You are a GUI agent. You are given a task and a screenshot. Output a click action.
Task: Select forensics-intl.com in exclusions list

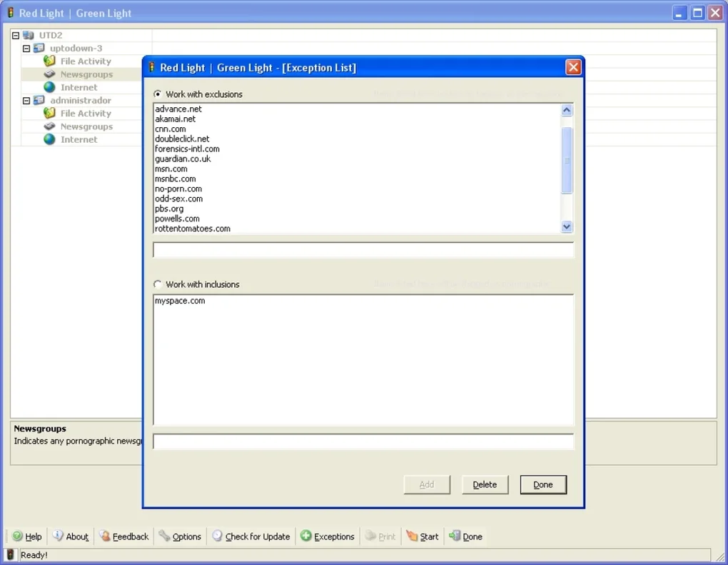pyautogui.click(x=187, y=149)
